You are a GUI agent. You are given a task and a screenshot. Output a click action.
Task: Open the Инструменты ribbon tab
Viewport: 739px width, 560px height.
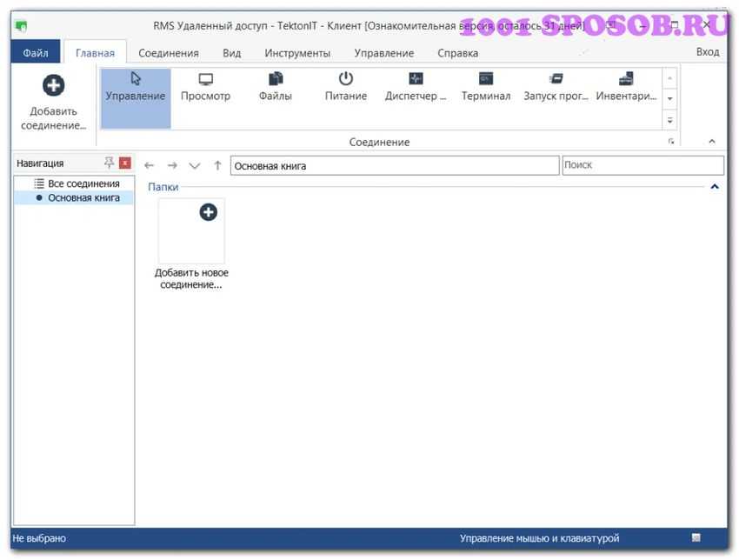point(297,53)
